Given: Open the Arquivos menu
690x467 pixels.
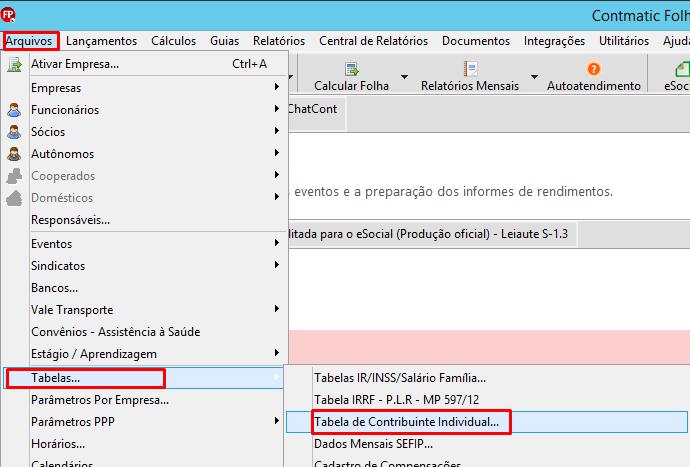Looking at the screenshot, I should pos(31,41).
